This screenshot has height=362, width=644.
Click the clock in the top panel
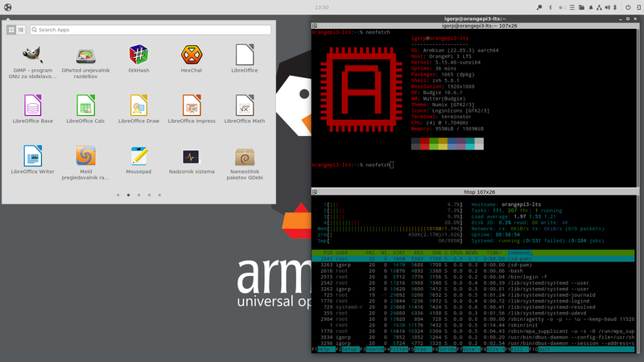[x=322, y=6]
